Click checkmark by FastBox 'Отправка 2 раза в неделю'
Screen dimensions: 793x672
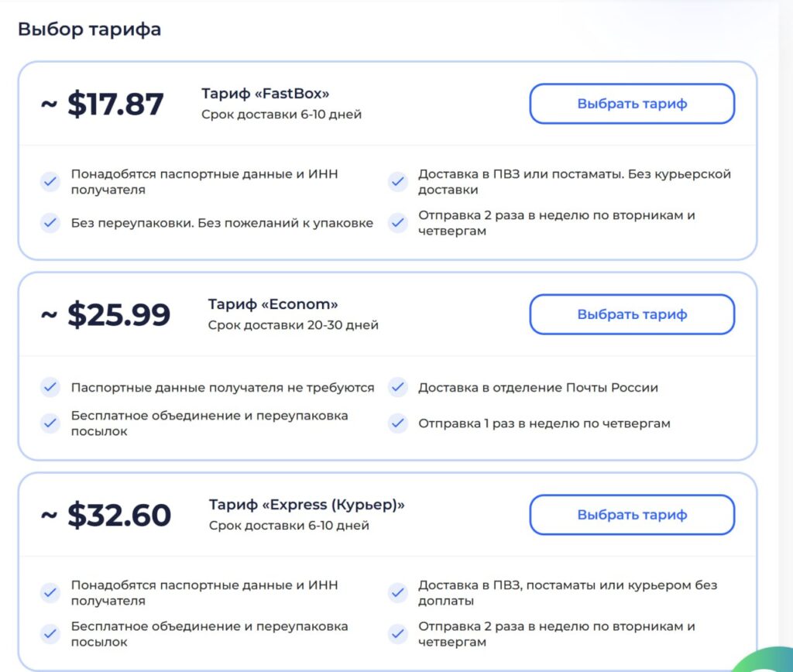(398, 222)
